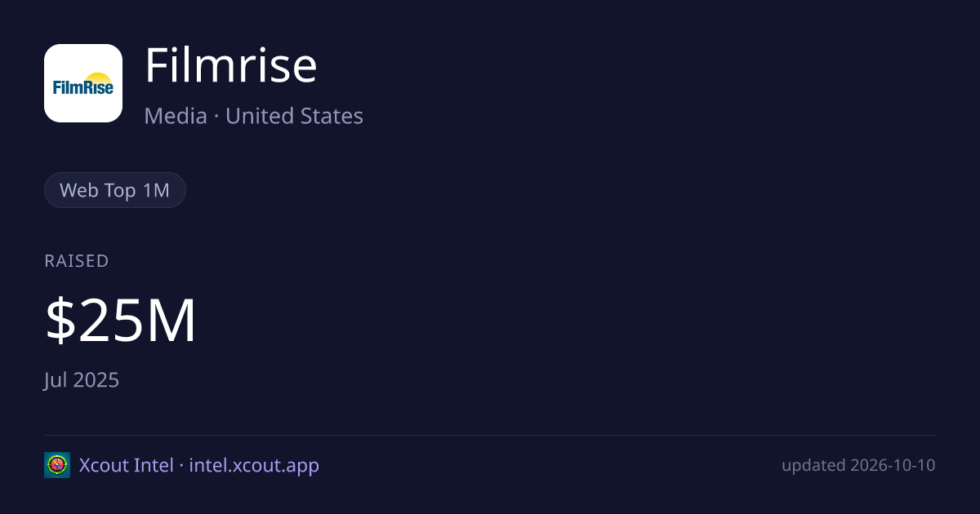Click the Jul 2025 funding date
The width and height of the screenshot is (980, 514).
[82, 380]
